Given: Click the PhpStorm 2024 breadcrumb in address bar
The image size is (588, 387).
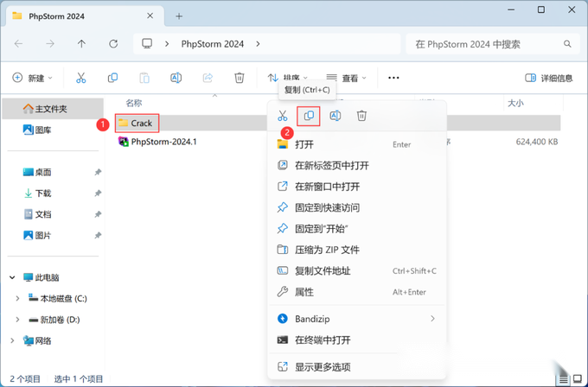Looking at the screenshot, I should 213,44.
